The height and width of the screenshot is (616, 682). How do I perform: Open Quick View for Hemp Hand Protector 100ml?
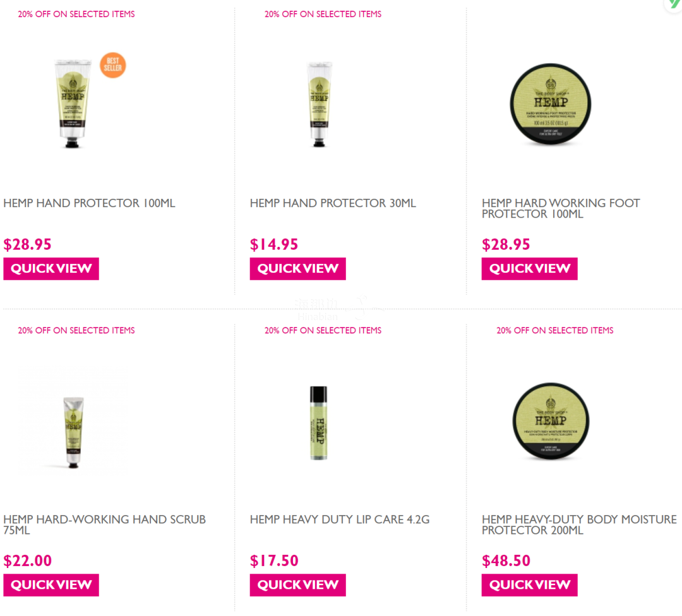pos(51,269)
